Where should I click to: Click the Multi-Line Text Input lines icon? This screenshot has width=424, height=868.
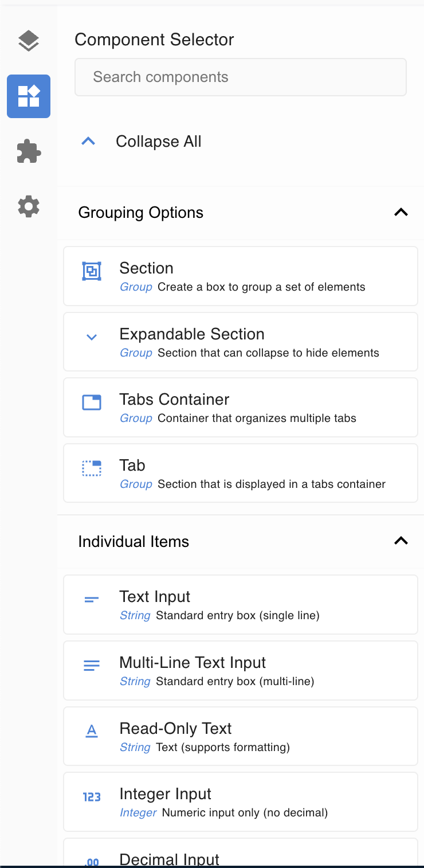click(92, 665)
